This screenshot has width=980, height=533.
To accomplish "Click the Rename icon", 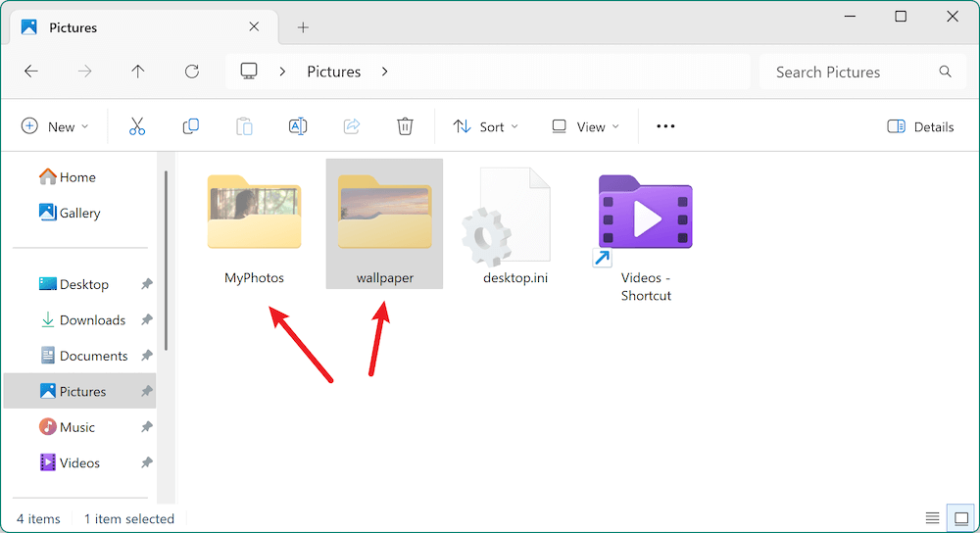I will click(x=298, y=126).
